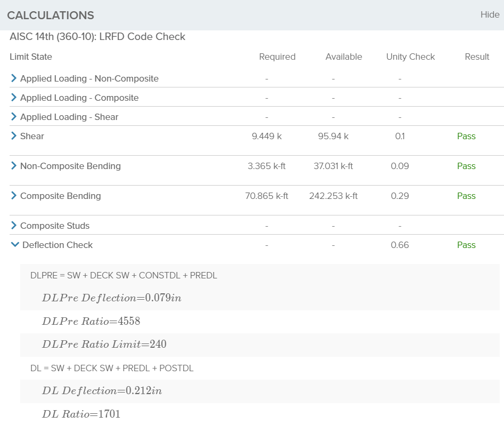504x424 pixels.
Task: Click the Result column header
Action: pos(477,57)
